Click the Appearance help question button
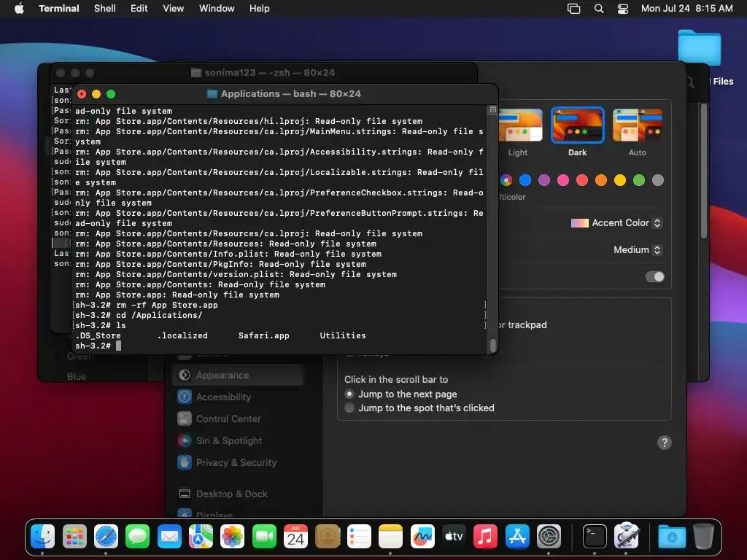The height and width of the screenshot is (560, 747). pyautogui.click(x=664, y=443)
